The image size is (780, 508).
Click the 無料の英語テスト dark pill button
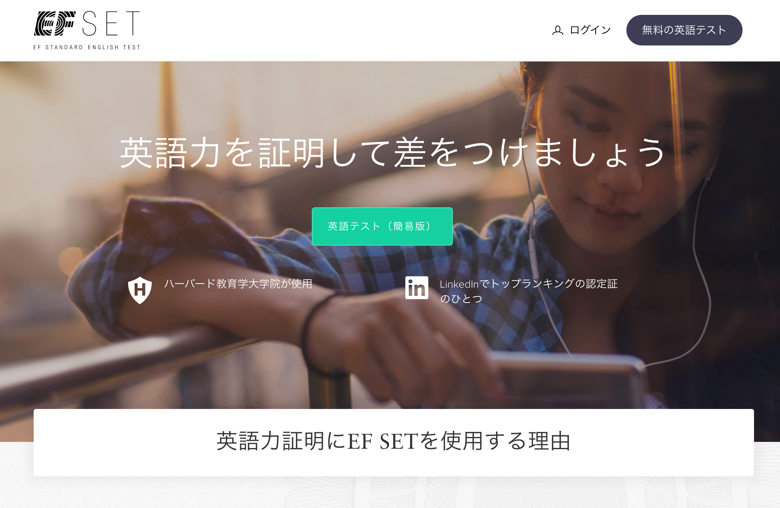pyautogui.click(x=684, y=30)
